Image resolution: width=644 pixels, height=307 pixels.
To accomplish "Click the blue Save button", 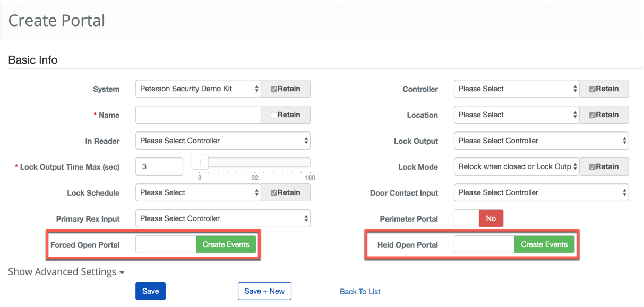I will tap(151, 291).
